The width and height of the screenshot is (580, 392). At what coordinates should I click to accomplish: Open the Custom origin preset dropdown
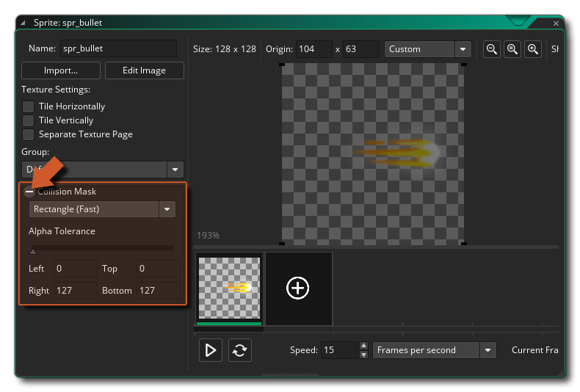tap(463, 49)
